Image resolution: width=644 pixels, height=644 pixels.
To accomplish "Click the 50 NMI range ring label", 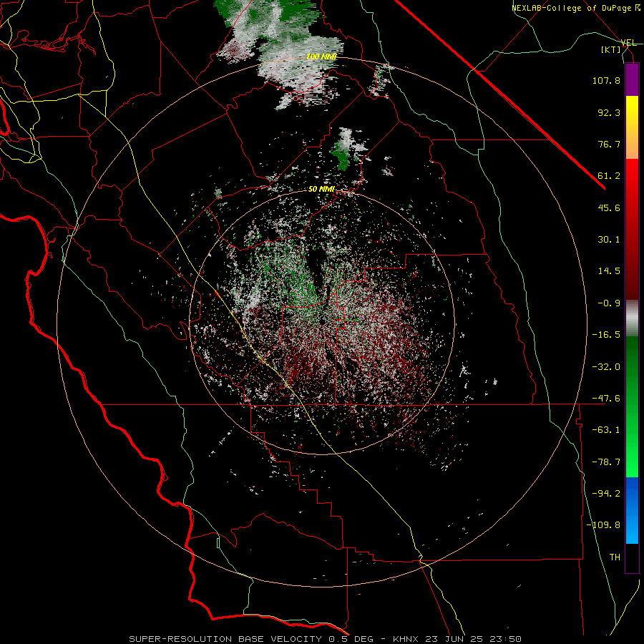I will pyautogui.click(x=321, y=190).
